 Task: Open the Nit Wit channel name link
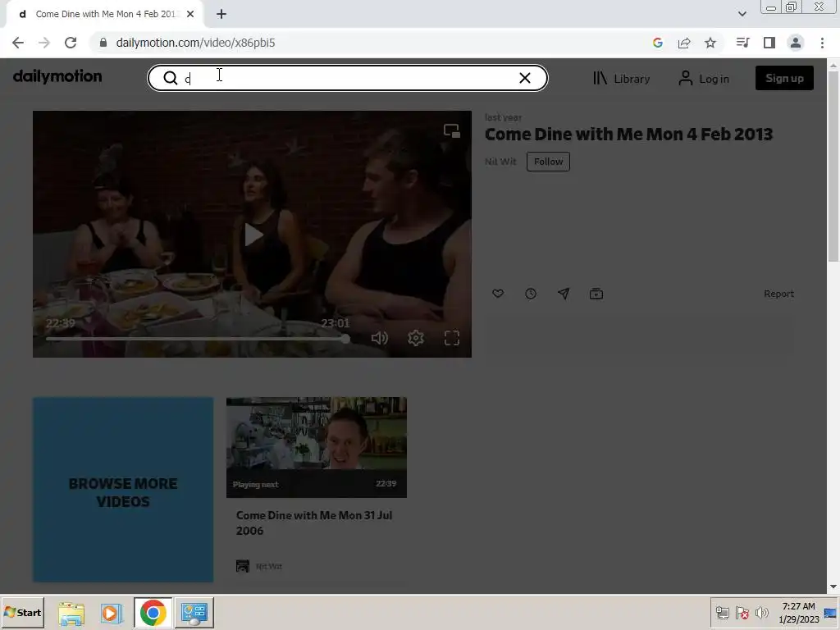click(x=500, y=162)
